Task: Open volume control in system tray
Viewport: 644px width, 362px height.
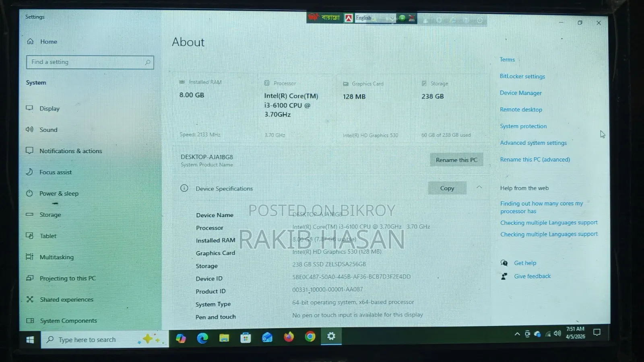Action: 557,333
